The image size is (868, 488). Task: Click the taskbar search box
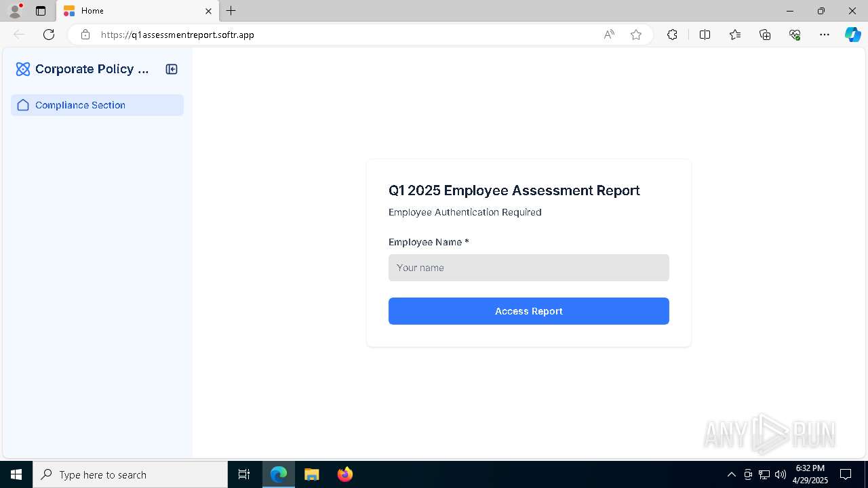pos(130,474)
